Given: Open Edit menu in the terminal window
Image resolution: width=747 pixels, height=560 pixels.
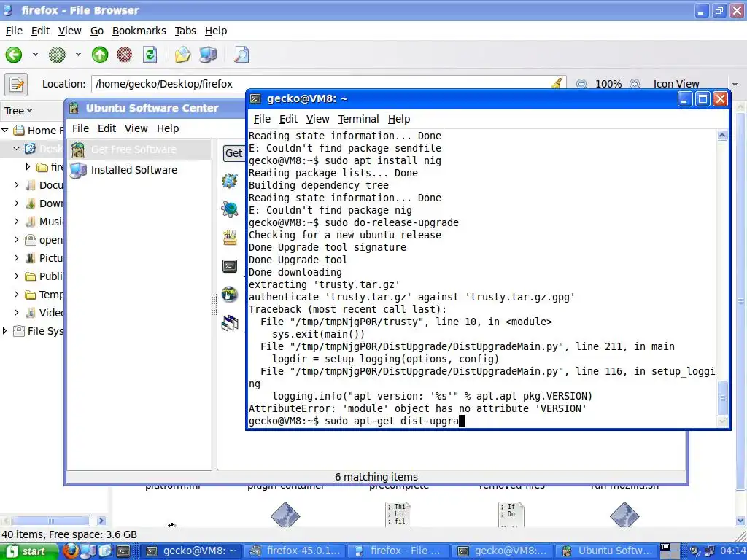Looking at the screenshot, I should (288, 119).
